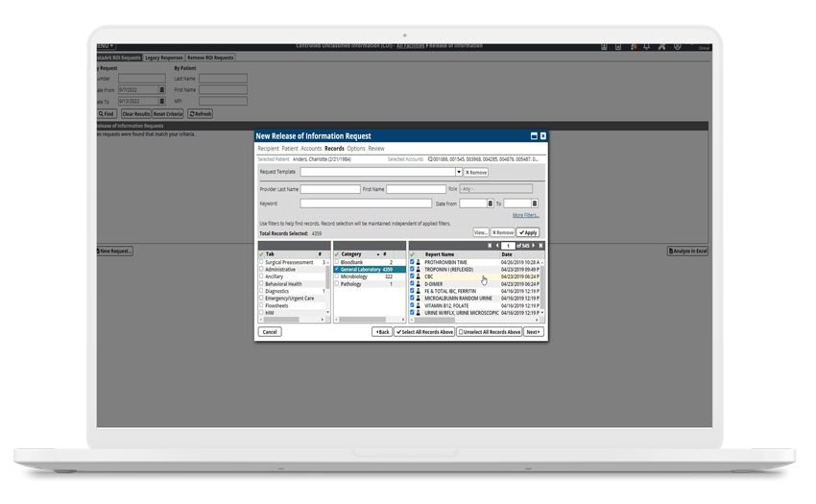Remove the selected request template

coord(475,173)
